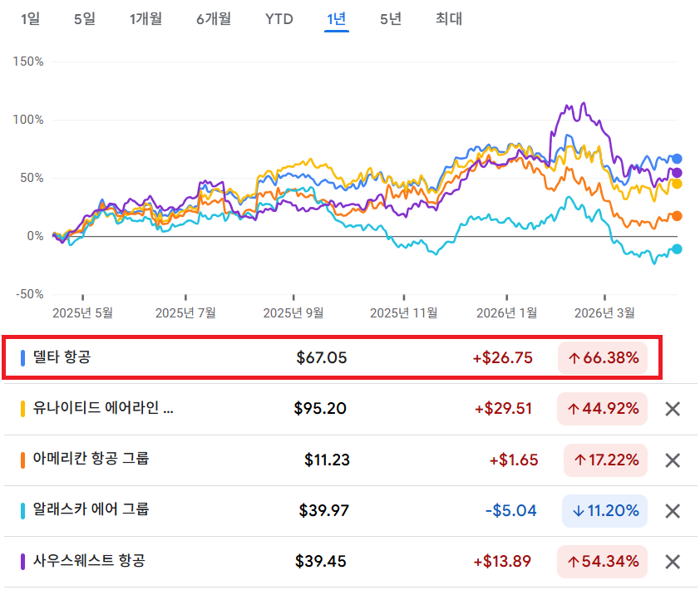Click the cyan dot marking the Alaska line's endpoint

point(678,248)
